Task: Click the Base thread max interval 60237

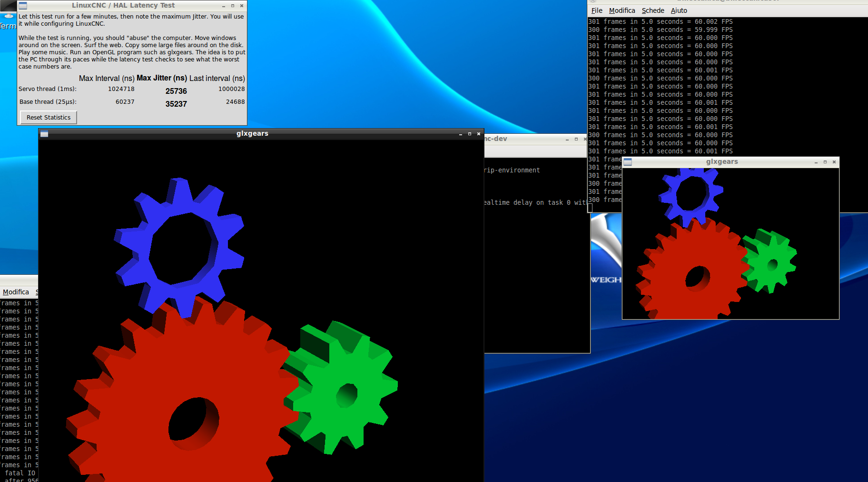Action: point(125,102)
